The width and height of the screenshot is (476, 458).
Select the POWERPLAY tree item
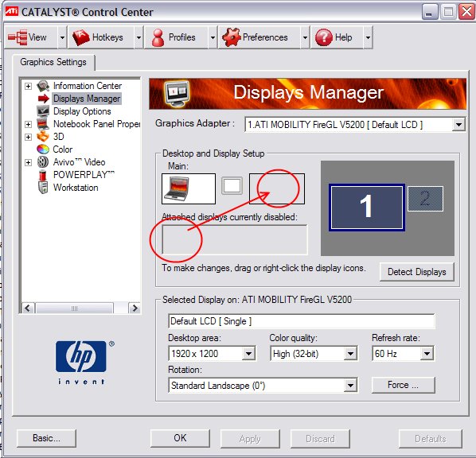84,175
